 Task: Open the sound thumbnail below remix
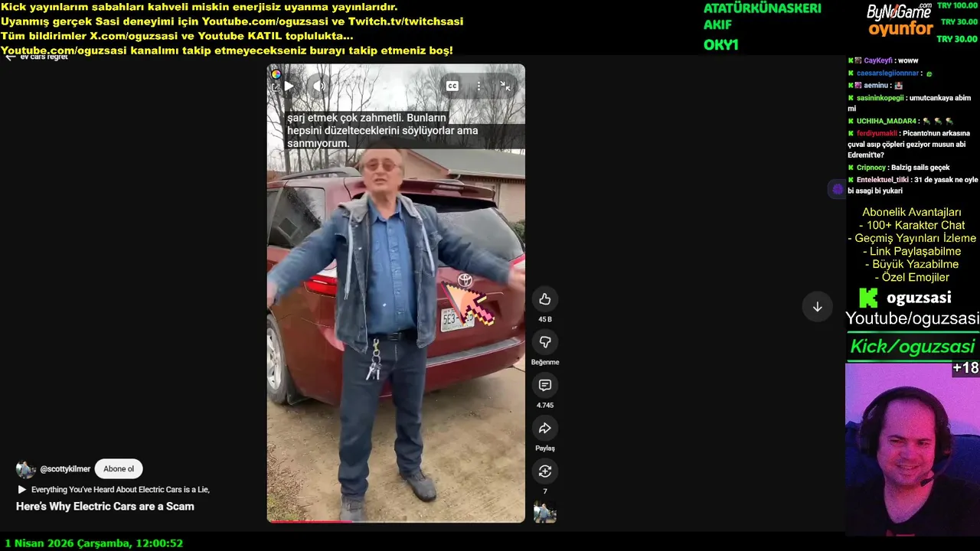[545, 512]
